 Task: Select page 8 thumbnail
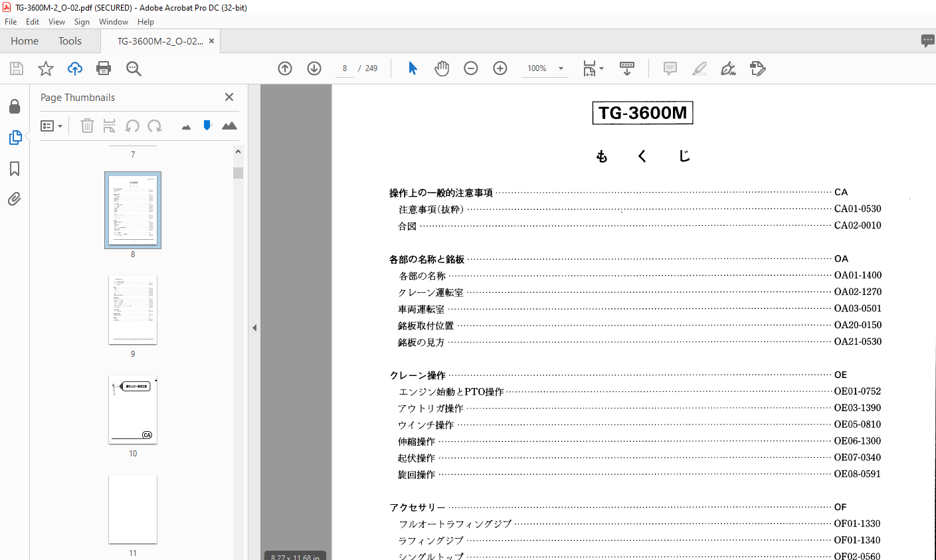coord(133,210)
